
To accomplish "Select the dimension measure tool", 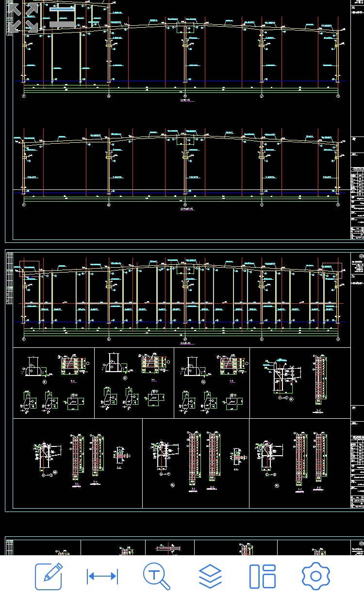I will coord(102,577).
